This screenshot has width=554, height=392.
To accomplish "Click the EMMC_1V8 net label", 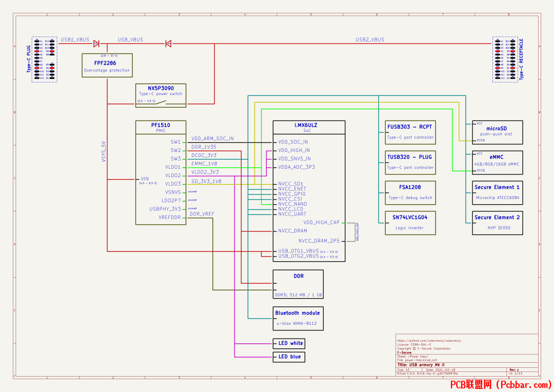I will 204,164.
